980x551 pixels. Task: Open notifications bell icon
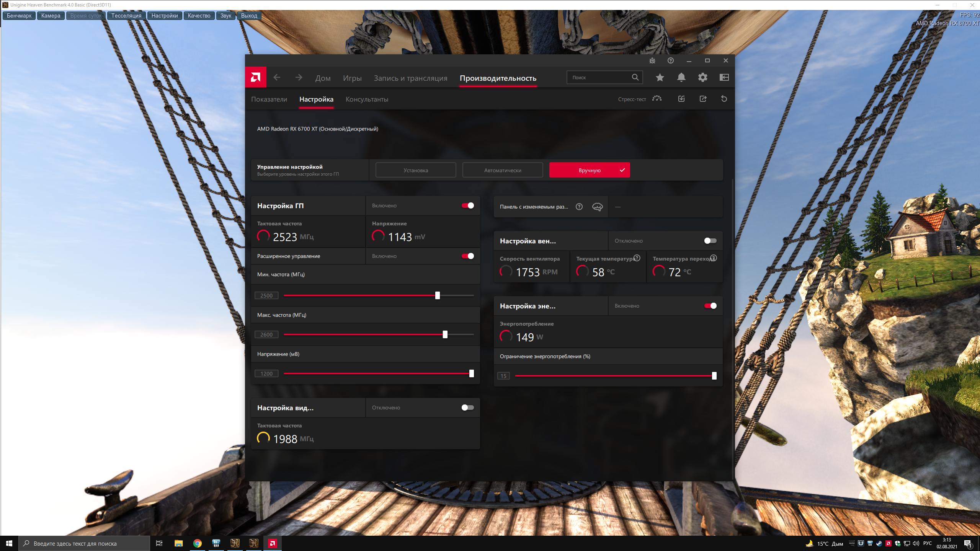(681, 78)
